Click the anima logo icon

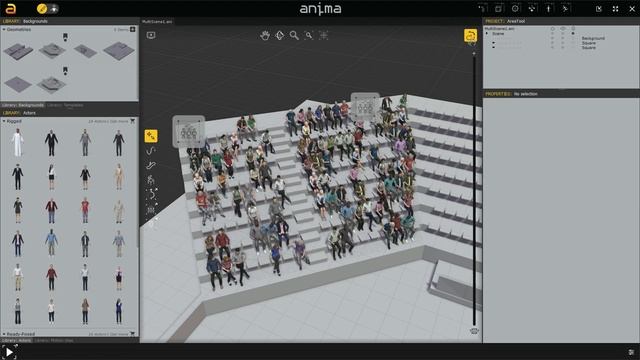(10, 9)
